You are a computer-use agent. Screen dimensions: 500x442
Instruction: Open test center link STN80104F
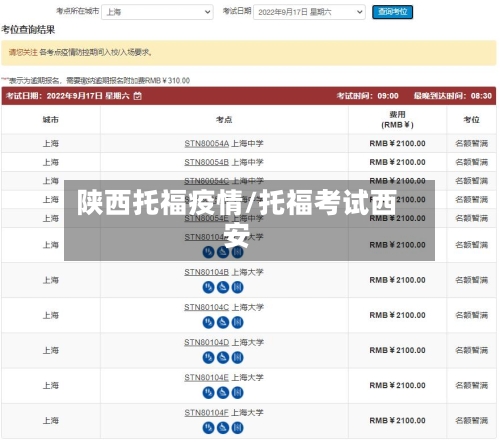click(206, 413)
